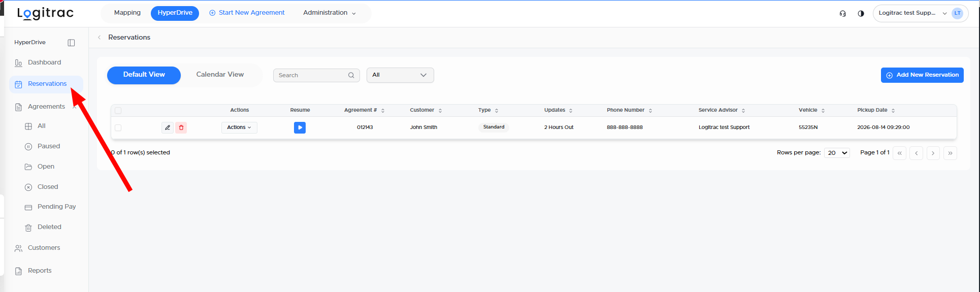980x292 pixels.
Task: Go to last page of results
Action: pyautogui.click(x=950, y=153)
